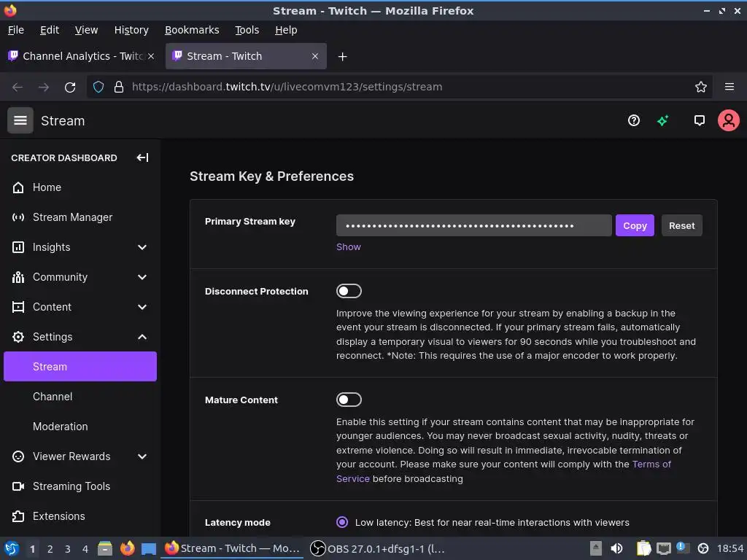This screenshot has height=560, width=747.
Task: Open Extensions puzzle icon
Action: 18,516
